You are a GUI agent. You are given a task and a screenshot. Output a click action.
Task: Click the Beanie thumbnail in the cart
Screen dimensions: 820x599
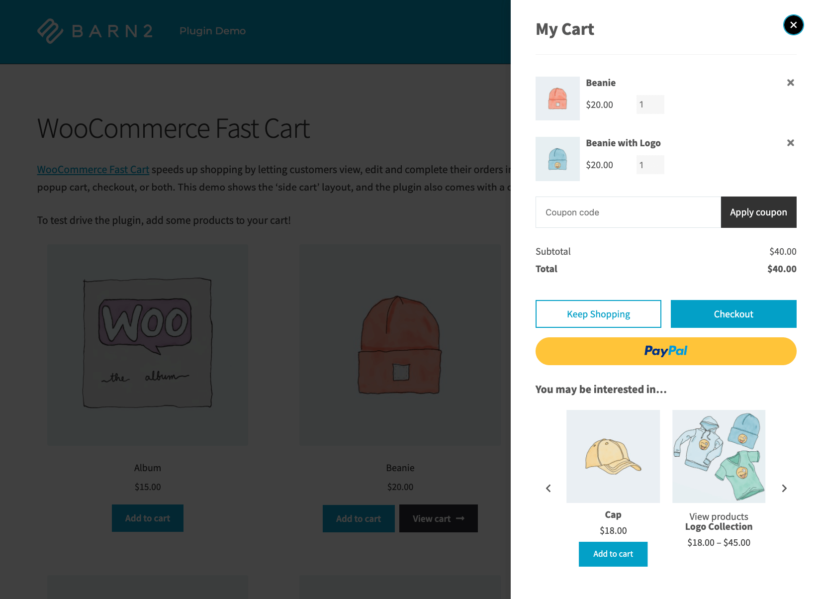557,98
